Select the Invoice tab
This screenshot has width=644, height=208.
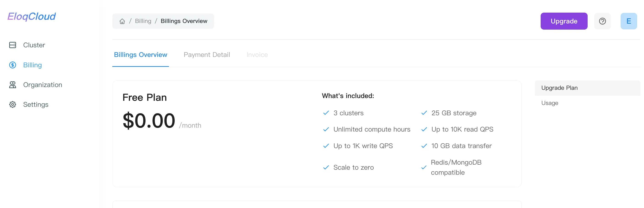(x=257, y=55)
